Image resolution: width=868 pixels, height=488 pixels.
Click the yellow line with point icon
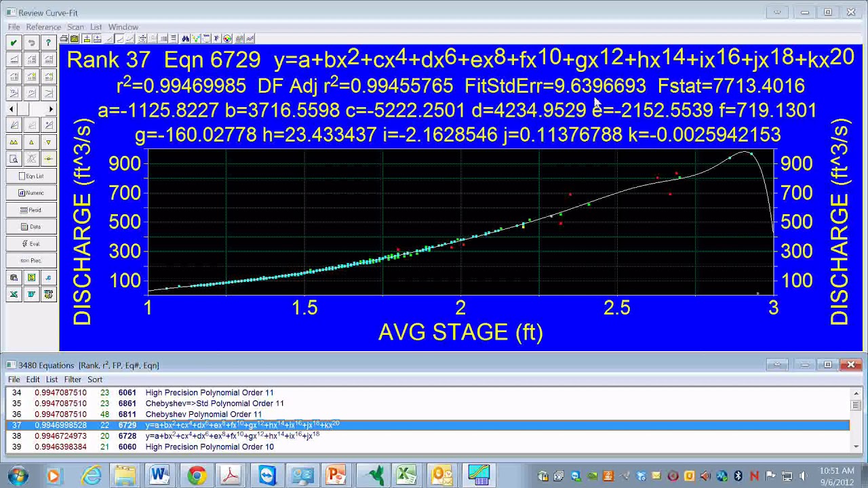point(48,159)
